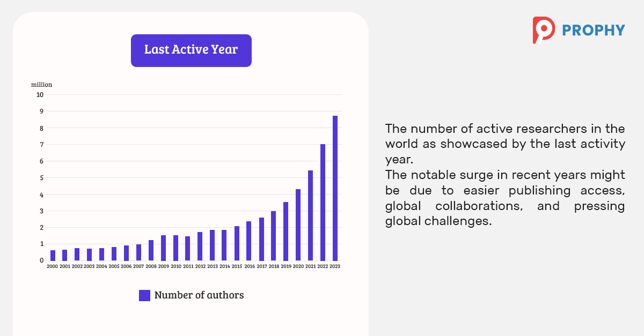Click the 2015 bar in the chart
The height and width of the screenshot is (336, 644).
tap(237, 243)
